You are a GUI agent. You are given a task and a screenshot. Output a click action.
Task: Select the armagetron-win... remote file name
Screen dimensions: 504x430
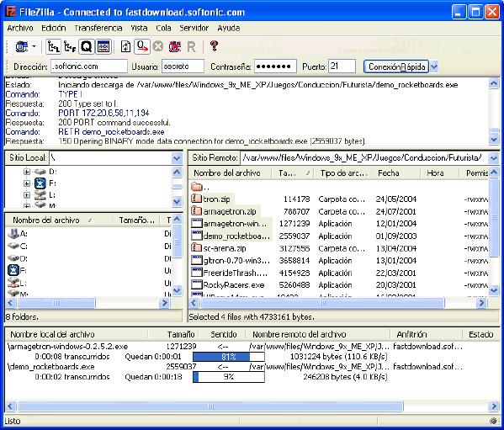pos(235,223)
